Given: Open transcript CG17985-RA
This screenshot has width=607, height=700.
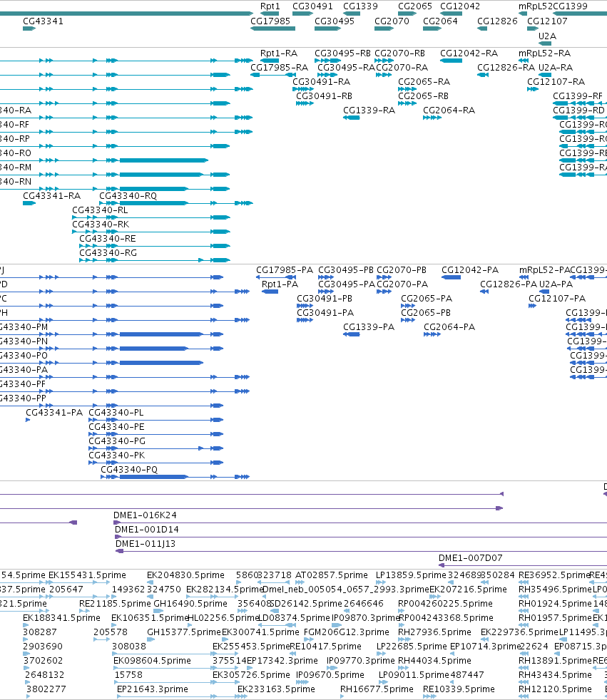Looking at the screenshot, I should coord(279,68).
